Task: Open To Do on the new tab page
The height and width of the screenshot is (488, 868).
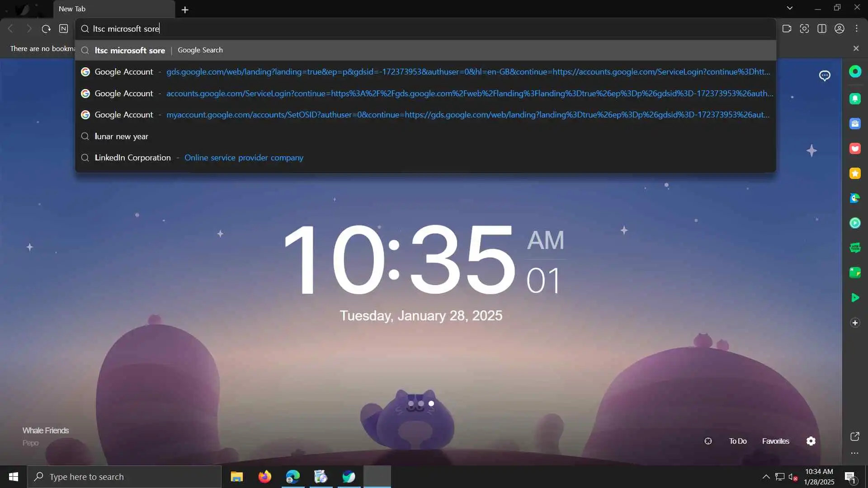Action: pos(737,441)
